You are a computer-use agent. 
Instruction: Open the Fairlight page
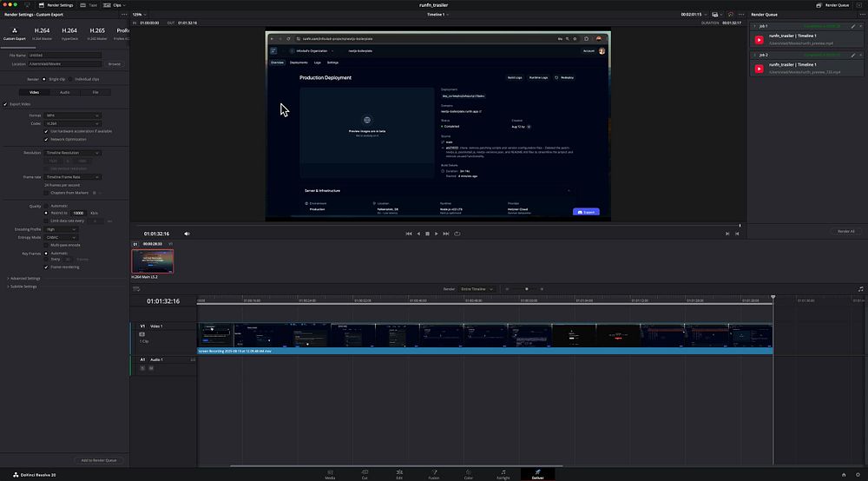click(x=503, y=474)
